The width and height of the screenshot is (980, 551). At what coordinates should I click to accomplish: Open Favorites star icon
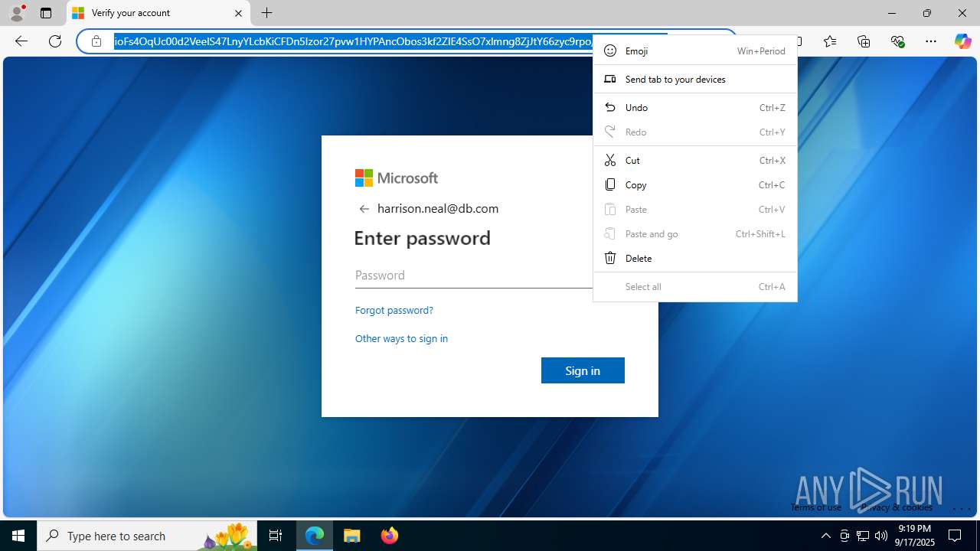pyautogui.click(x=830, y=41)
